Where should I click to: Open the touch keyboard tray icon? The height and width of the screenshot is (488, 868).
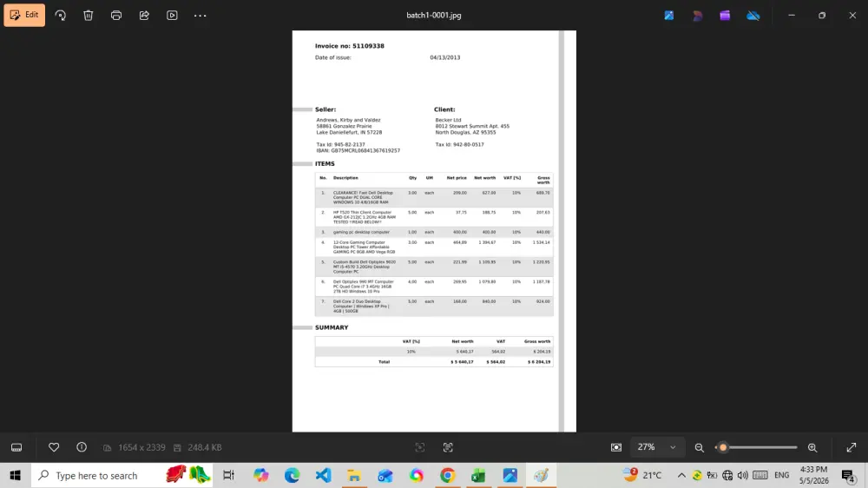760,475
